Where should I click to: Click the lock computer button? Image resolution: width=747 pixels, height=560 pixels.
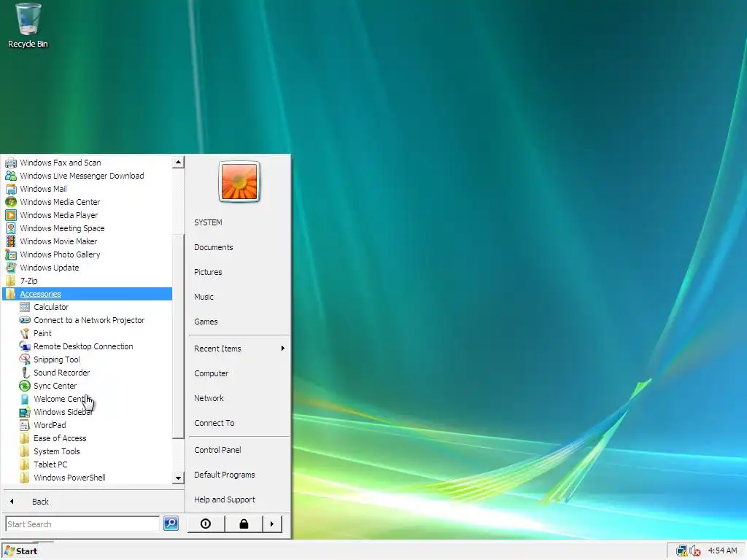[244, 524]
